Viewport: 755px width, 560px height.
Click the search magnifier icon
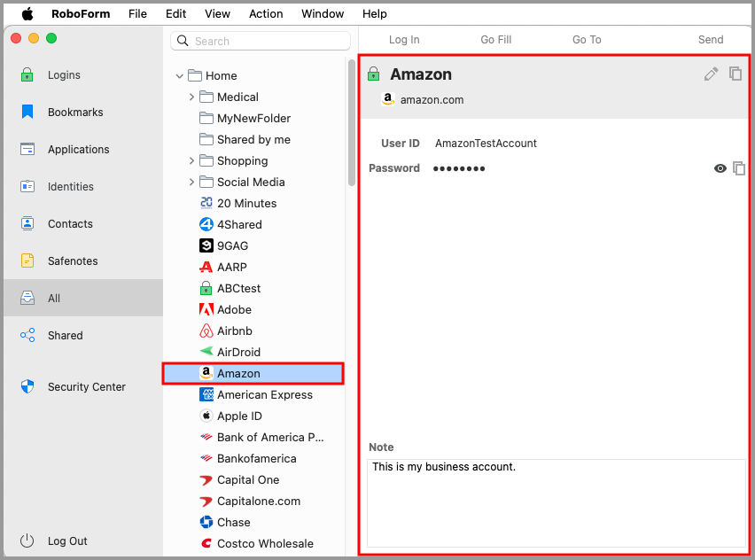point(183,41)
